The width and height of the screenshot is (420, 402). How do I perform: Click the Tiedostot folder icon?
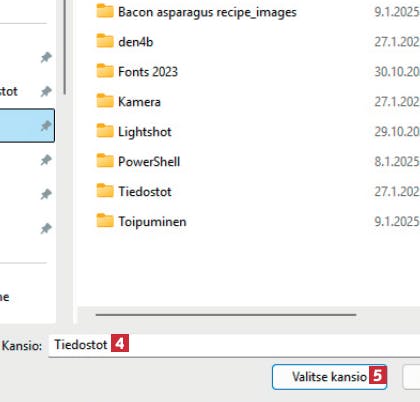click(105, 191)
